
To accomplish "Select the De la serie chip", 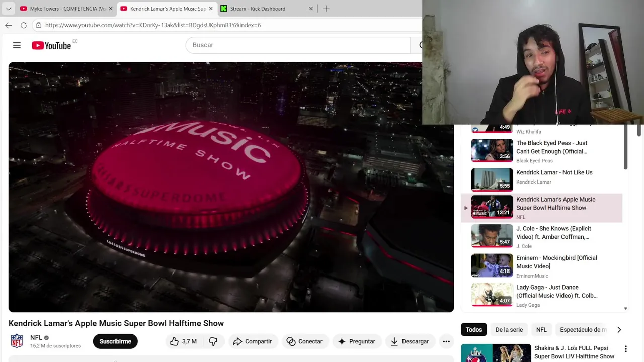I will coord(509,330).
